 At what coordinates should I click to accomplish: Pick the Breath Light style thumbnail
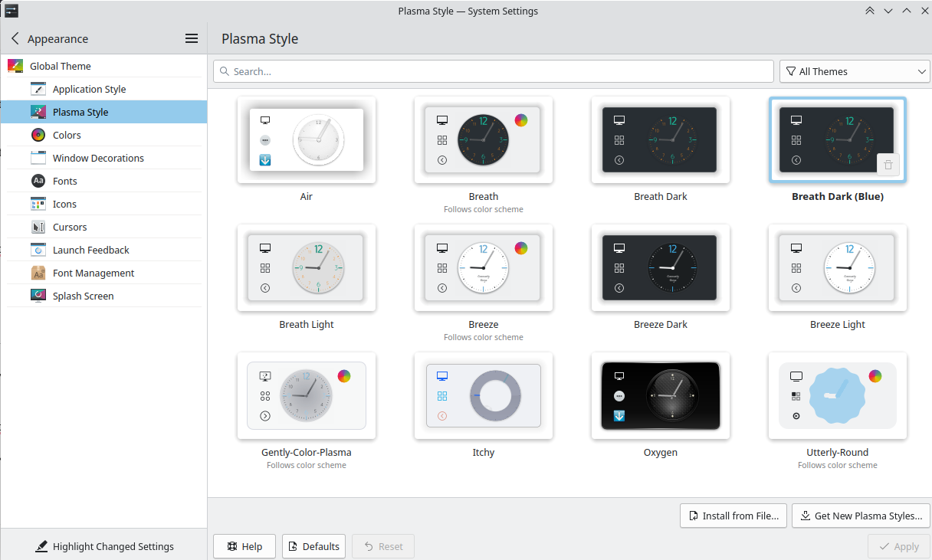point(307,267)
